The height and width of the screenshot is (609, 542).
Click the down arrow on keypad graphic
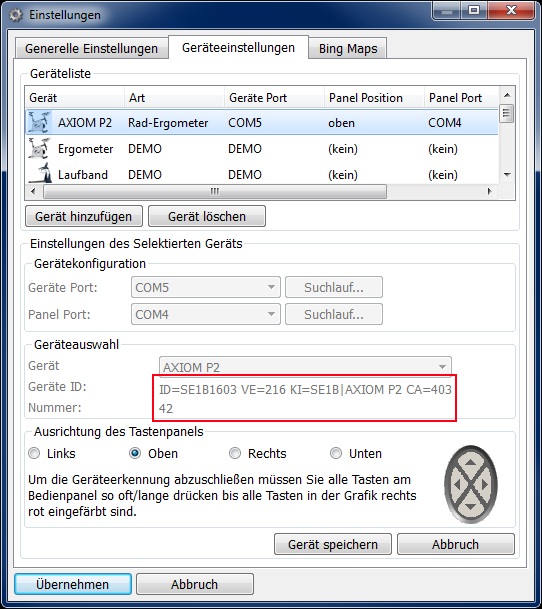point(471,506)
